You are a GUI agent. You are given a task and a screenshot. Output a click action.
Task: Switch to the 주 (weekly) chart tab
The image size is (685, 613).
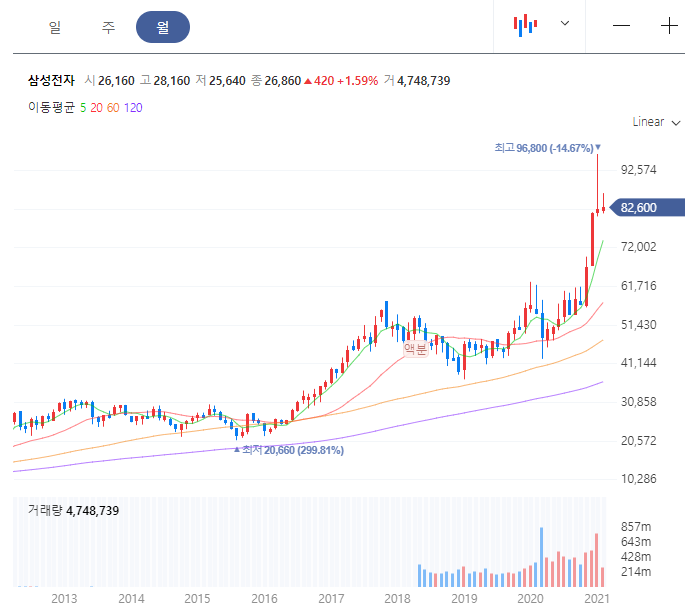coord(109,27)
